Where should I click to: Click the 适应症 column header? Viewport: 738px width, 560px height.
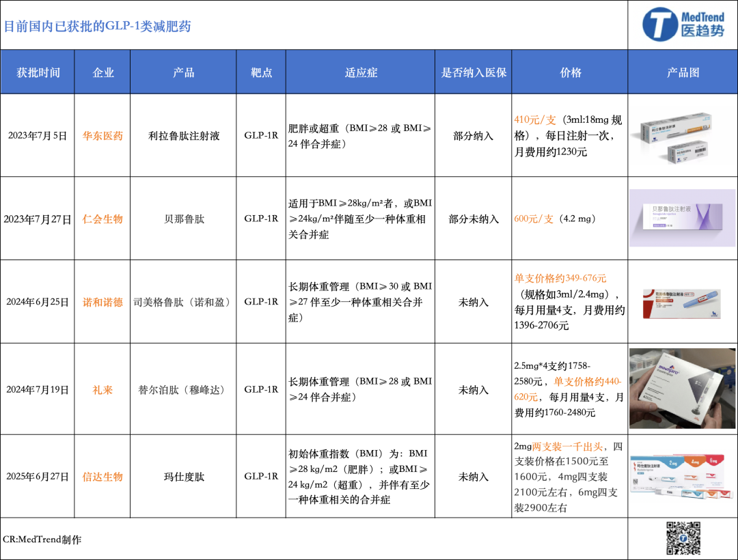(x=361, y=72)
